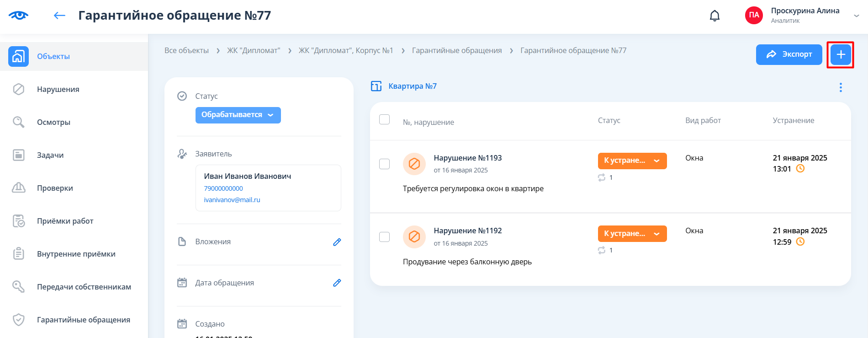Navigate to ЖК "Дипломат" breadcrumb
868x338 pixels.
tap(254, 50)
